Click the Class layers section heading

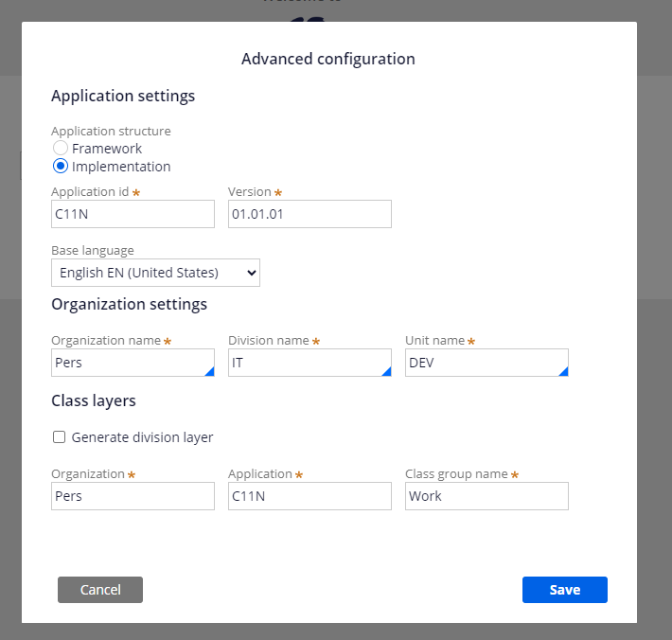(x=94, y=400)
